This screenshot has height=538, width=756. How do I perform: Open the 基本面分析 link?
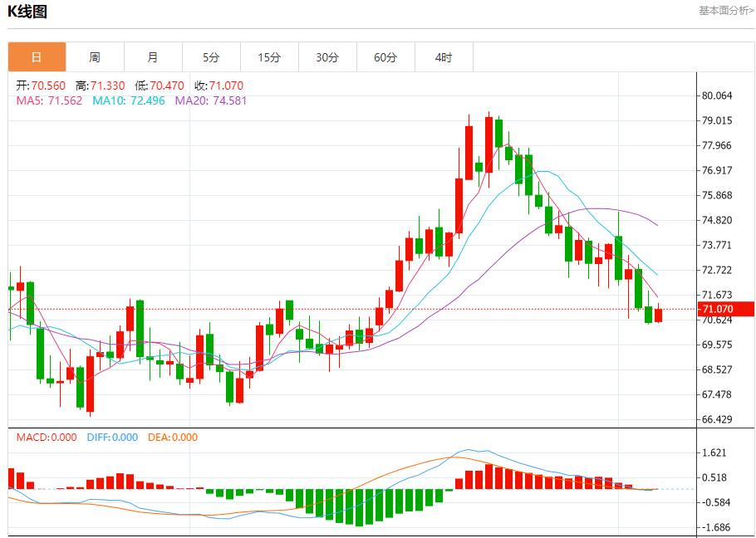727,11
